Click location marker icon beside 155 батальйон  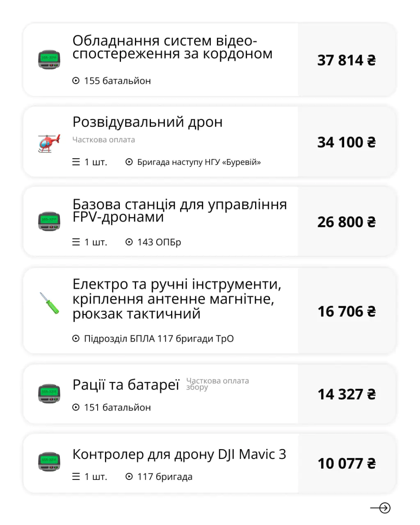(76, 81)
